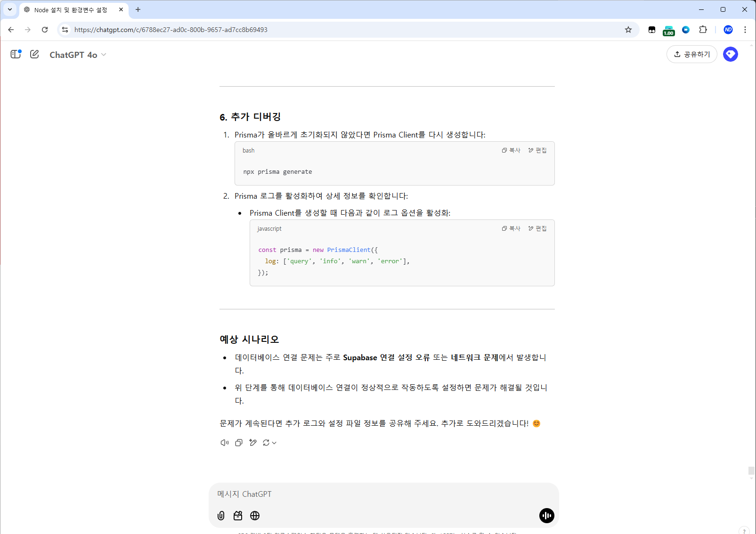Click the log options line in code
The image size is (756, 534).
[x=337, y=261]
